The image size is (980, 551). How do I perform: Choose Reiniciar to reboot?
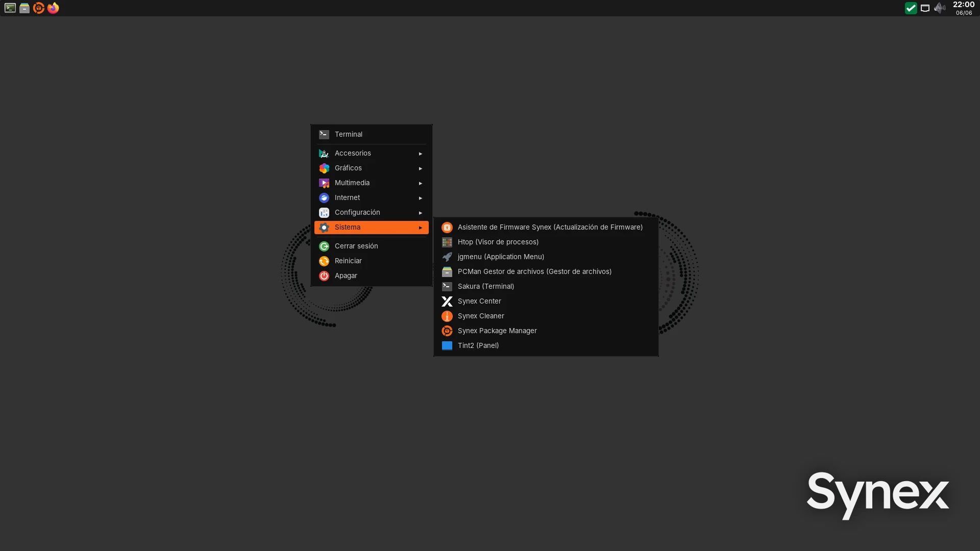(x=372, y=261)
